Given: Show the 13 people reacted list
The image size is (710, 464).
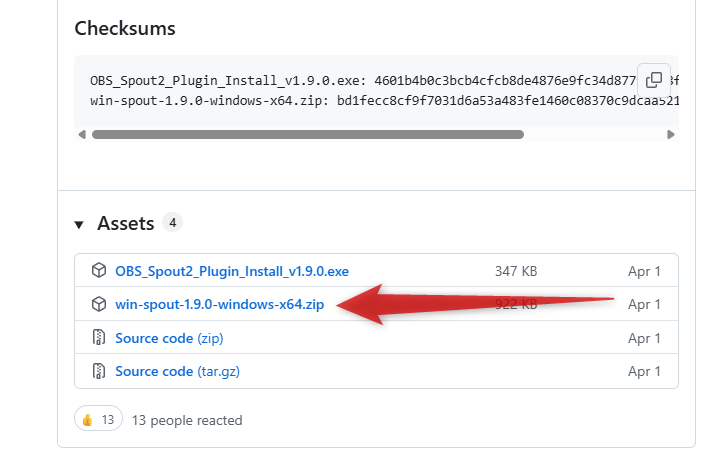Looking at the screenshot, I should pos(187,420).
